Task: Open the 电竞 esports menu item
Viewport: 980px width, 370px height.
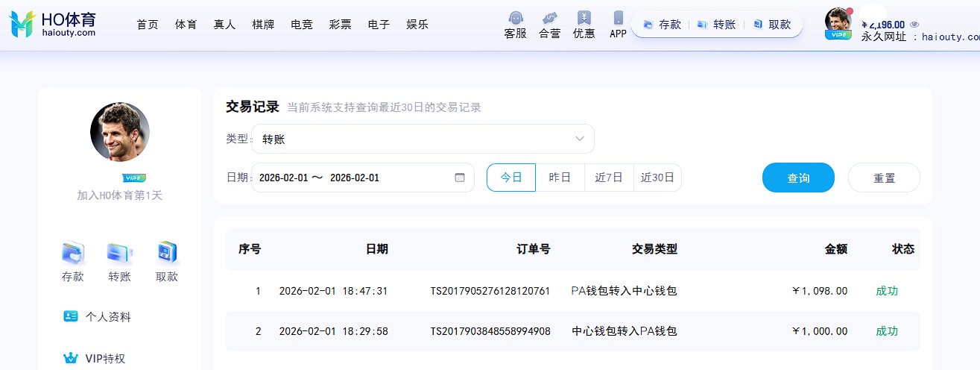Action: (302, 25)
